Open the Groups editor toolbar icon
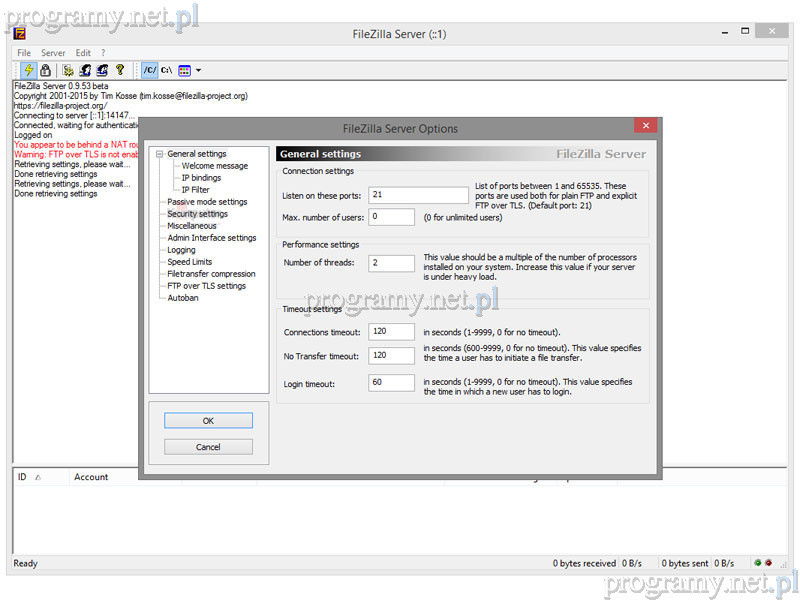Screen dimensions: 800x600 pos(102,71)
